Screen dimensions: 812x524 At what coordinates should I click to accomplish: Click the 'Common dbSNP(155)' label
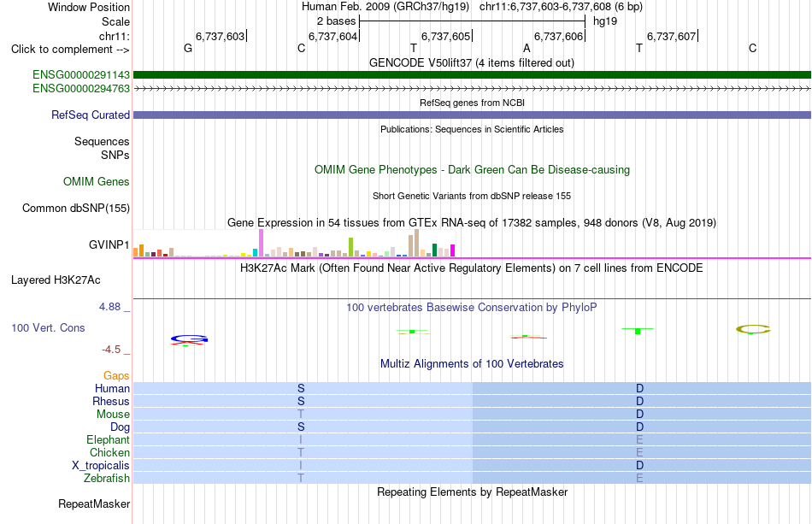click(x=76, y=209)
